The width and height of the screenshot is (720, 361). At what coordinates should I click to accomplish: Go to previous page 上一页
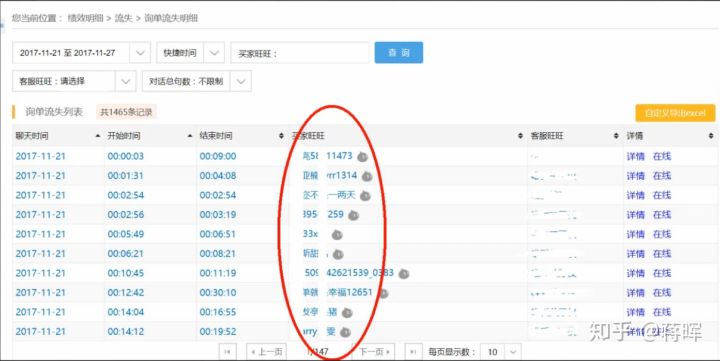click(267, 352)
